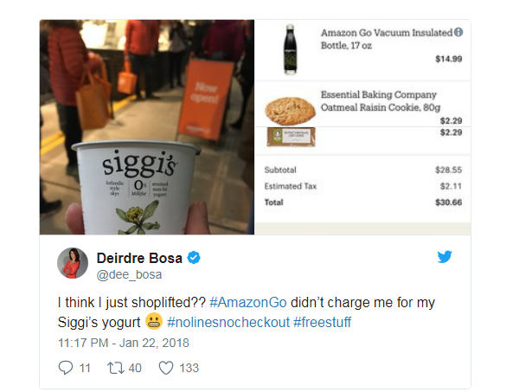532x392 pixels.
Task: Open the #AmazonGo hashtag
Action: pos(248,302)
